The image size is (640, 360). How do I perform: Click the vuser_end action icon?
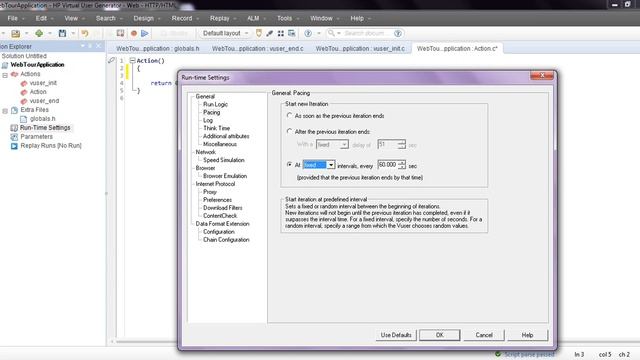(x=24, y=101)
